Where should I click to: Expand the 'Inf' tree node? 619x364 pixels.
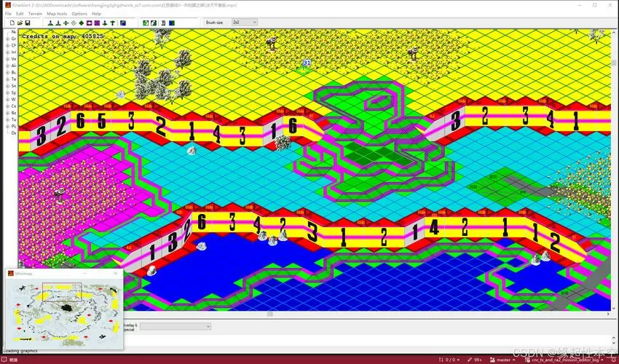tap(7, 52)
